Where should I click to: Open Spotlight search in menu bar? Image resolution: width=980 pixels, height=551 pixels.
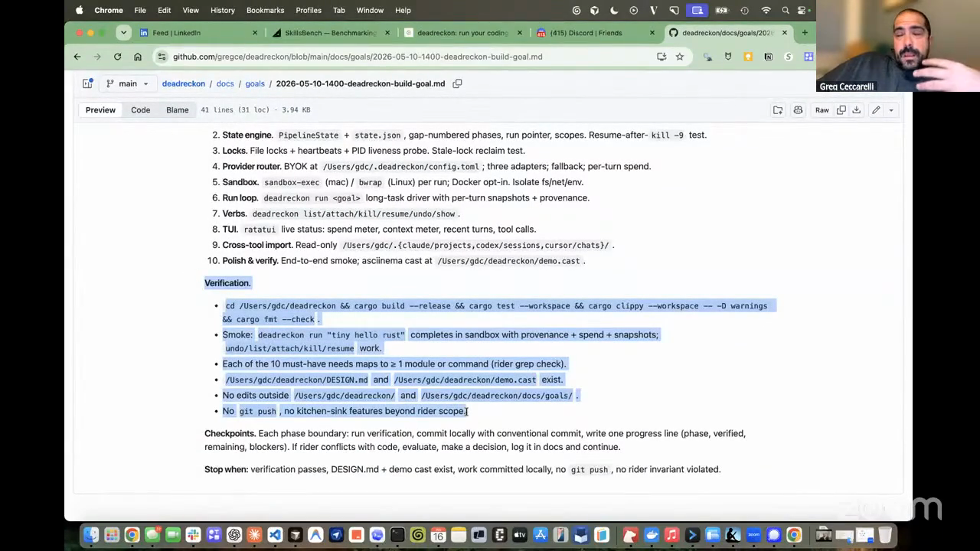coord(786,10)
